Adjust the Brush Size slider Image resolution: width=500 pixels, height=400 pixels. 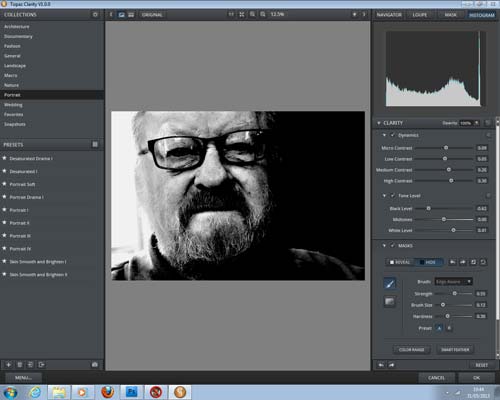pos(443,305)
